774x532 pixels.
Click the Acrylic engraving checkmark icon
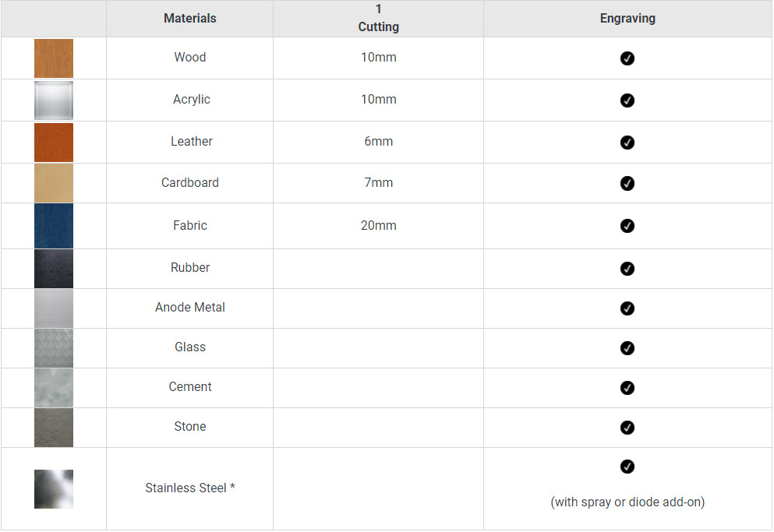click(627, 100)
